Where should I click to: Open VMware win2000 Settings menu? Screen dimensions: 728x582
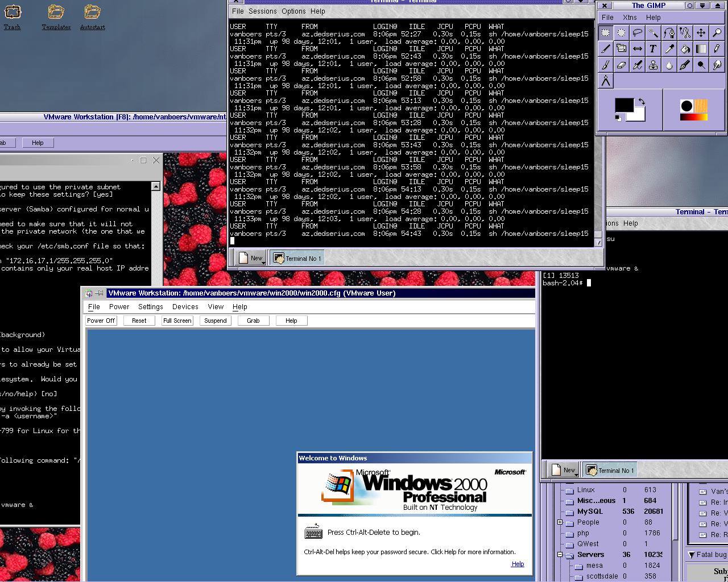pyautogui.click(x=151, y=306)
